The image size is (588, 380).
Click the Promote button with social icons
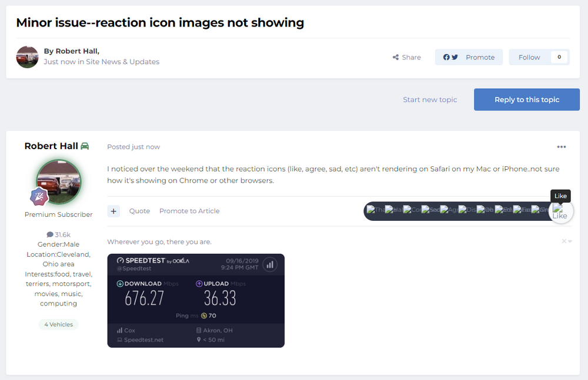click(x=469, y=58)
